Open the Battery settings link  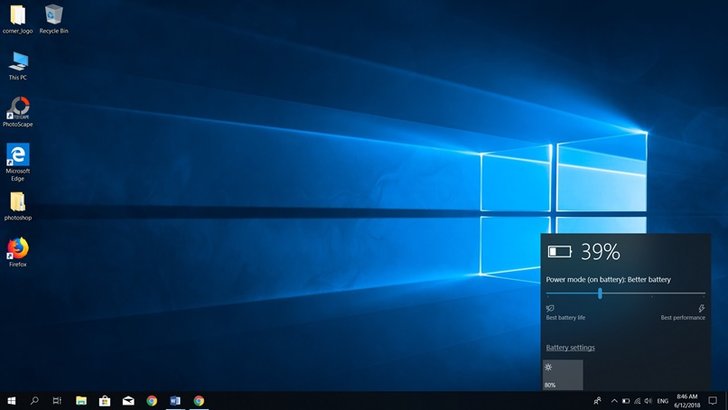570,348
